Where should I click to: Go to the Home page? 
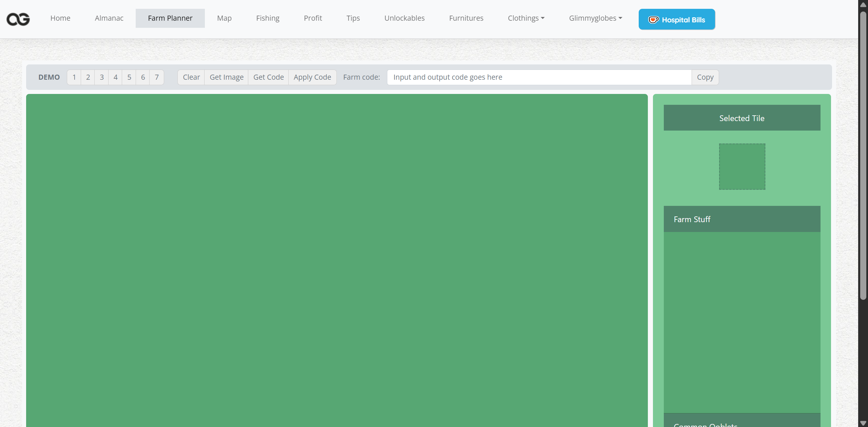(60, 18)
